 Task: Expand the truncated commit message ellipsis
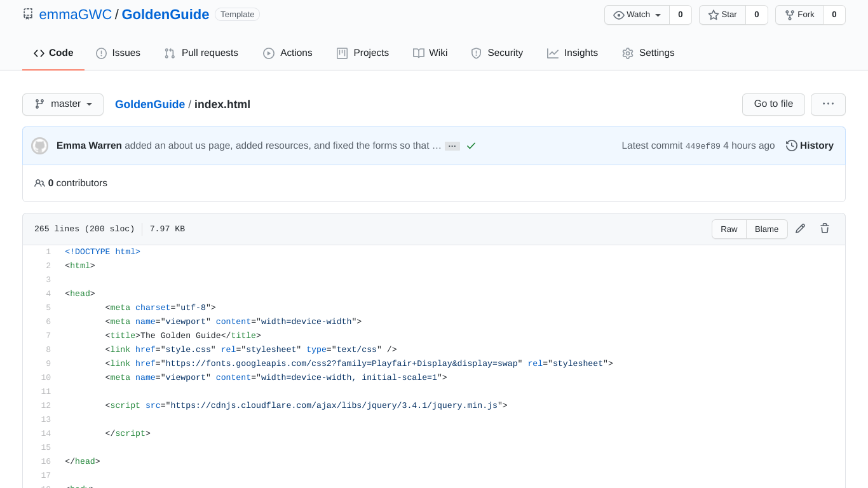(x=452, y=146)
